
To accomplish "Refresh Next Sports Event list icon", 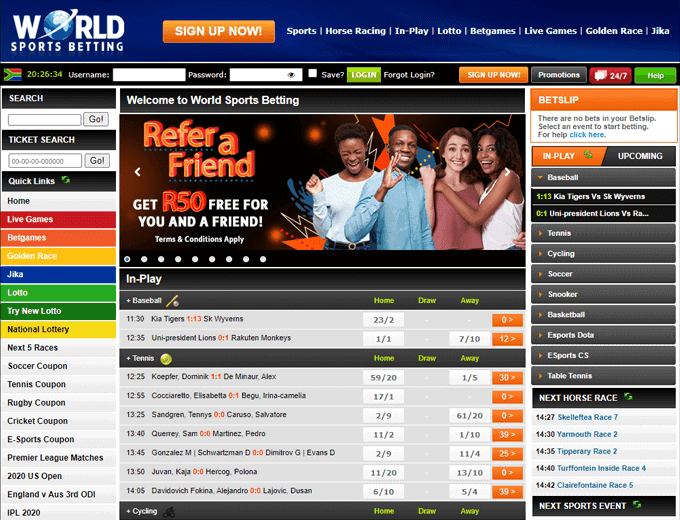I will (x=637, y=504).
